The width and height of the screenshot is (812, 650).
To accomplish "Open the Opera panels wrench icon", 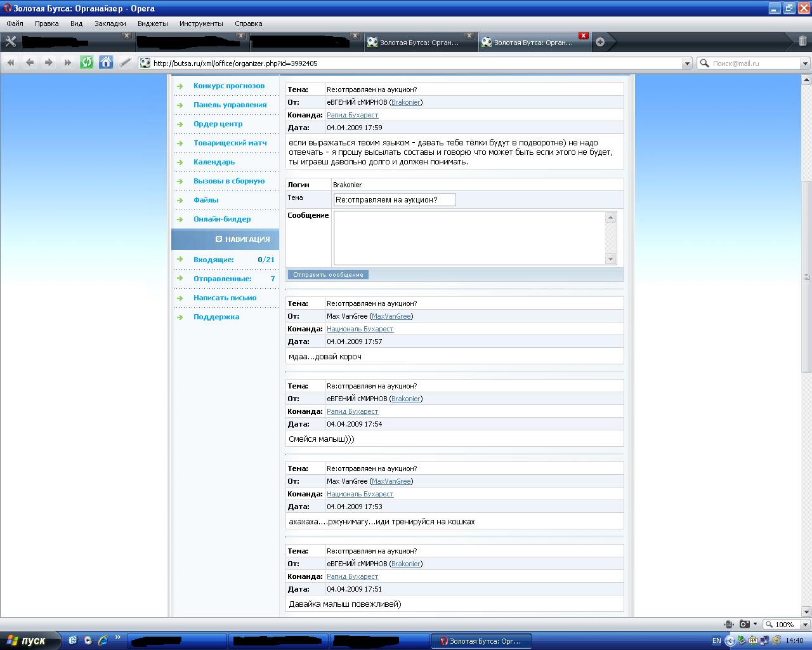I will (10, 42).
